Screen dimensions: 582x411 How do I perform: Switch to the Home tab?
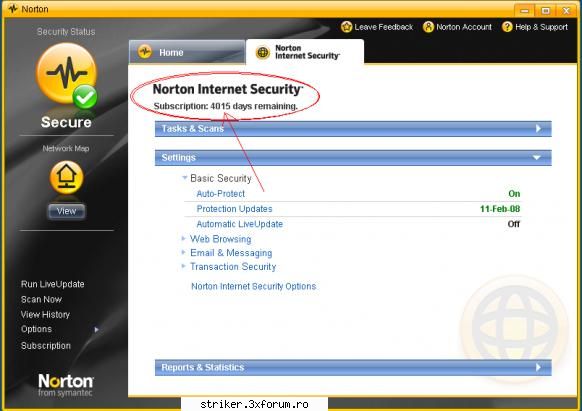187,52
